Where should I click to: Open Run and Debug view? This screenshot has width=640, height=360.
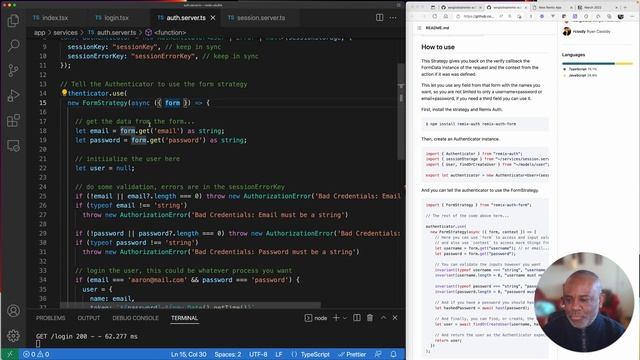[x=13, y=96]
